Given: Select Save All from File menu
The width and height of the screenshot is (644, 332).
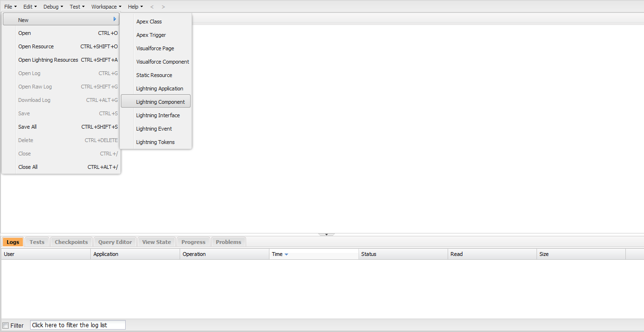Looking at the screenshot, I should (x=27, y=127).
